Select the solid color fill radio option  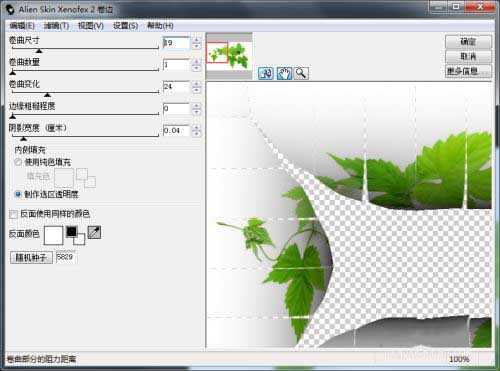(18, 162)
